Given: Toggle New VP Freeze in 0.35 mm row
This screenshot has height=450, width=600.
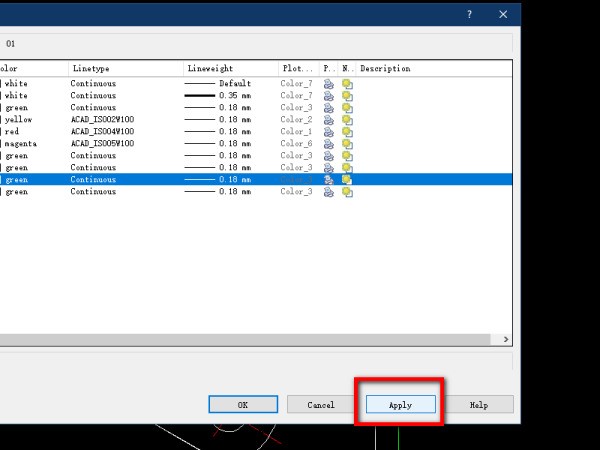Looking at the screenshot, I should click(347, 96).
